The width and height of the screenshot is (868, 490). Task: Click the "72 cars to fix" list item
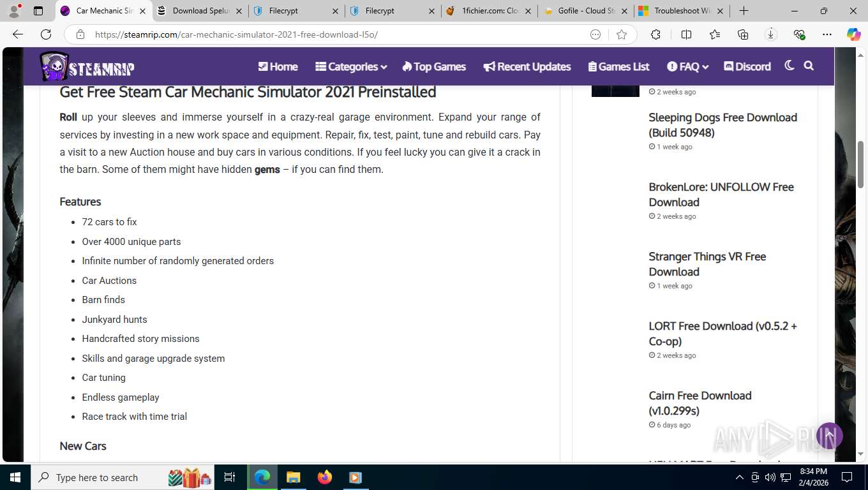109,222
